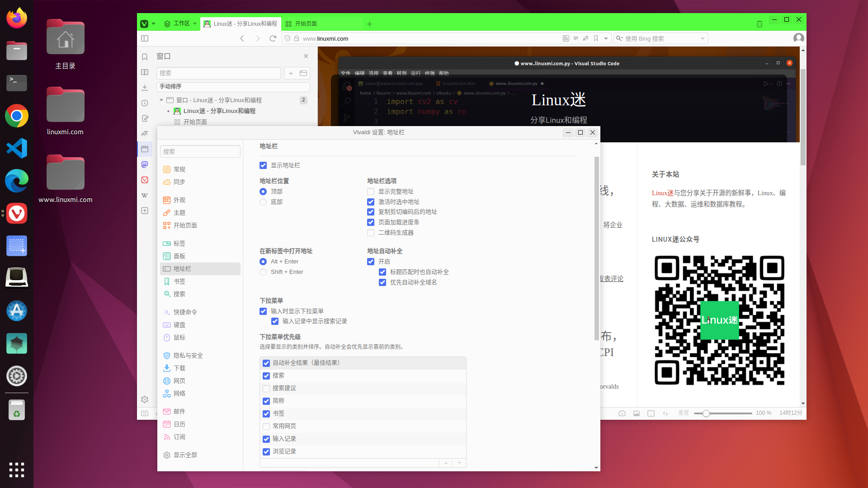Open 隐私与安全 settings section

coord(200,356)
